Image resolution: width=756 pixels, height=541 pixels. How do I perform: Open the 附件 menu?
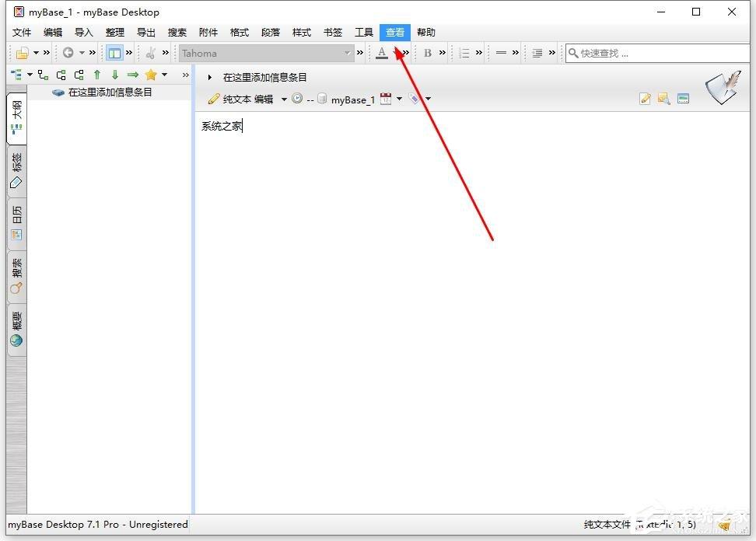208,33
